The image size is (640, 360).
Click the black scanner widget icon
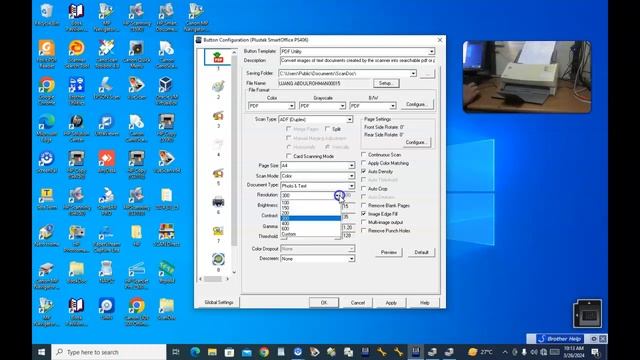[x=587, y=313]
